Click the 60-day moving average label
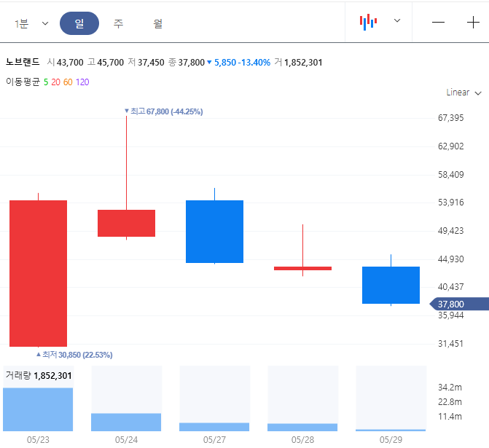The width and height of the screenshot is (489, 448). coord(68,82)
